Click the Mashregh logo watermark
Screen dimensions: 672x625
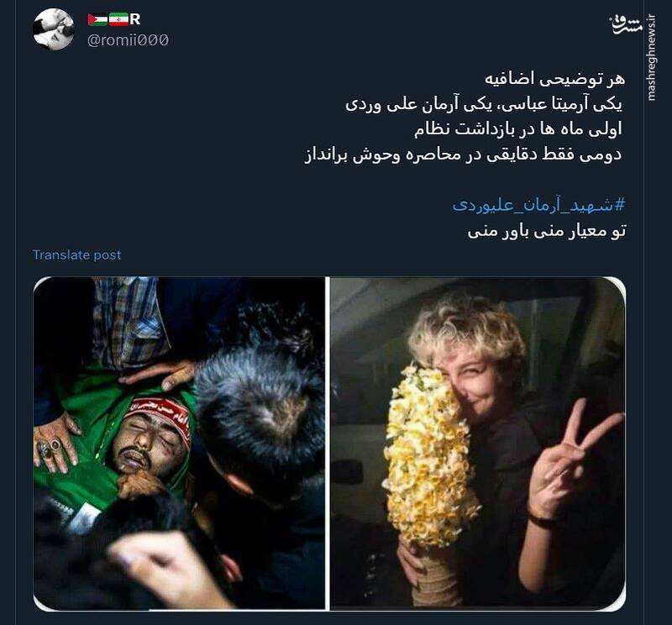(x=626, y=25)
